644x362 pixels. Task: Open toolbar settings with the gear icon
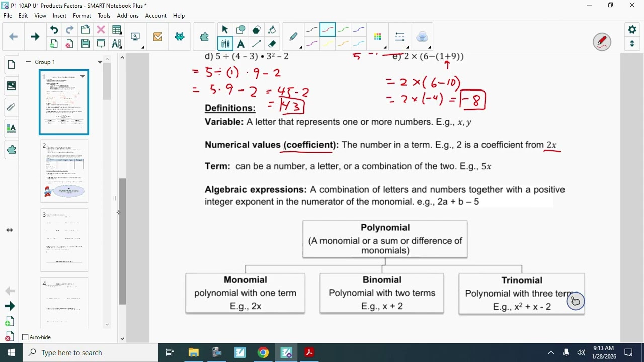[x=632, y=30]
